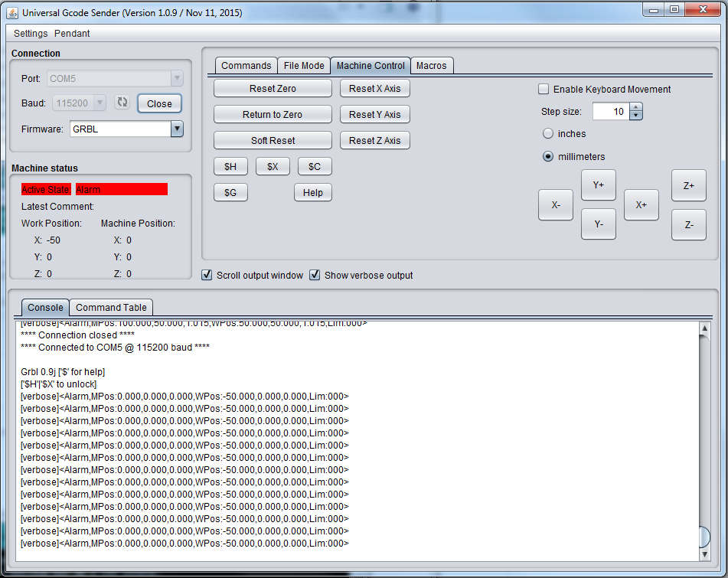The width and height of the screenshot is (728, 578).
Task: Enable Keyboard Movement checkbox
Action: tap(544, 90)
